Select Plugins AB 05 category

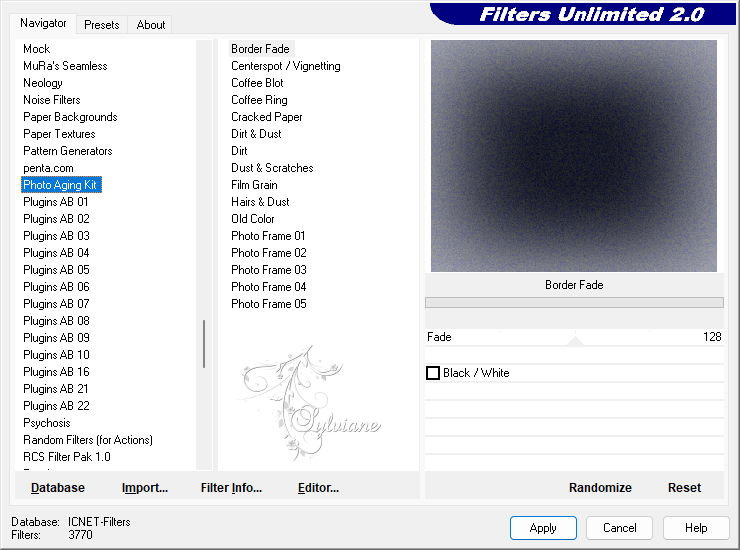click(x=56, y=270)
